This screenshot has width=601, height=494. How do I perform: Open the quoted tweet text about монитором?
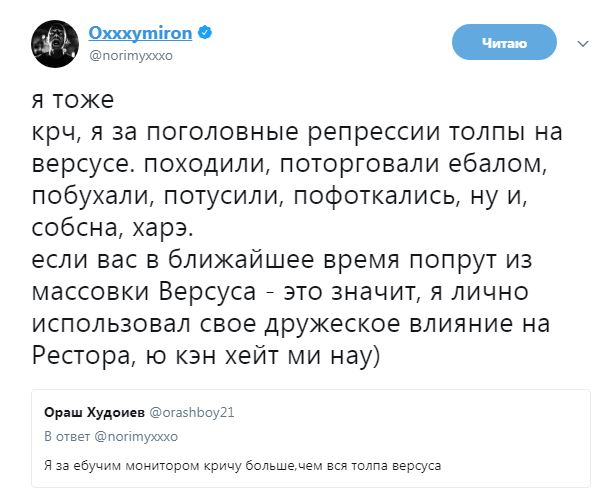(242, 465)
